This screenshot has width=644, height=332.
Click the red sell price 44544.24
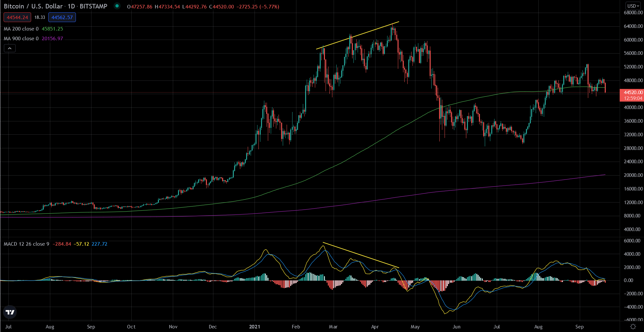17,17
